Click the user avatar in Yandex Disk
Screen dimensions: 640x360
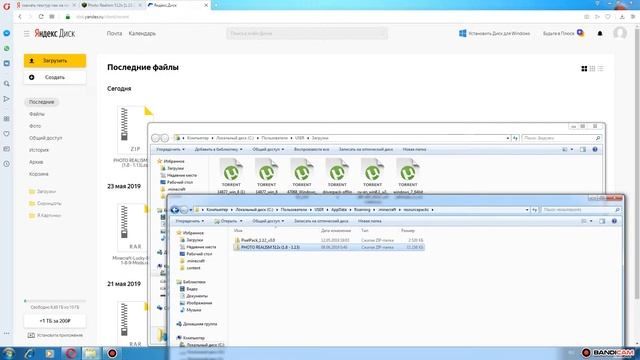click(620, 33)
